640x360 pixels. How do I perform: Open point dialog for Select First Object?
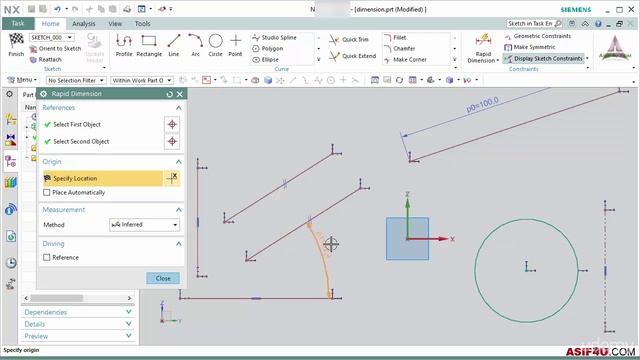172,124
